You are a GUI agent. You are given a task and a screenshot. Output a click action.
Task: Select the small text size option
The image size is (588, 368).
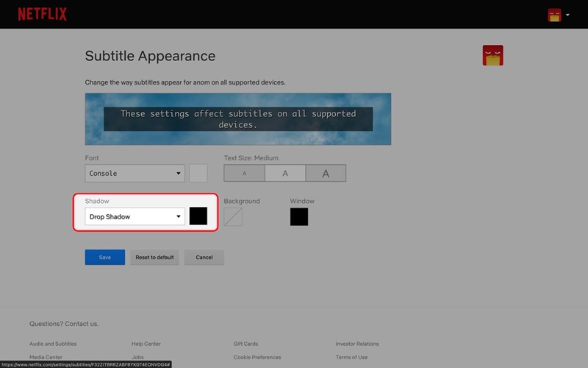(244, 174)
